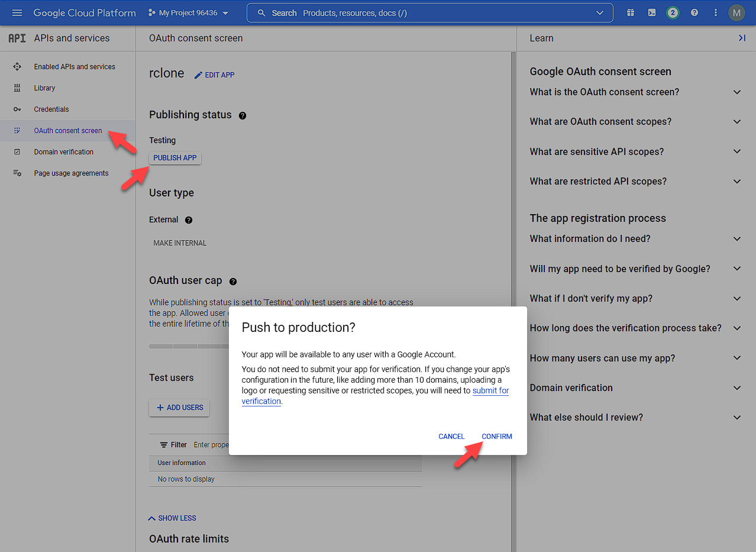Click the pencil icon beside EDIT APP
The height and width of the screenshot is (552, 756).
point(198,75)
